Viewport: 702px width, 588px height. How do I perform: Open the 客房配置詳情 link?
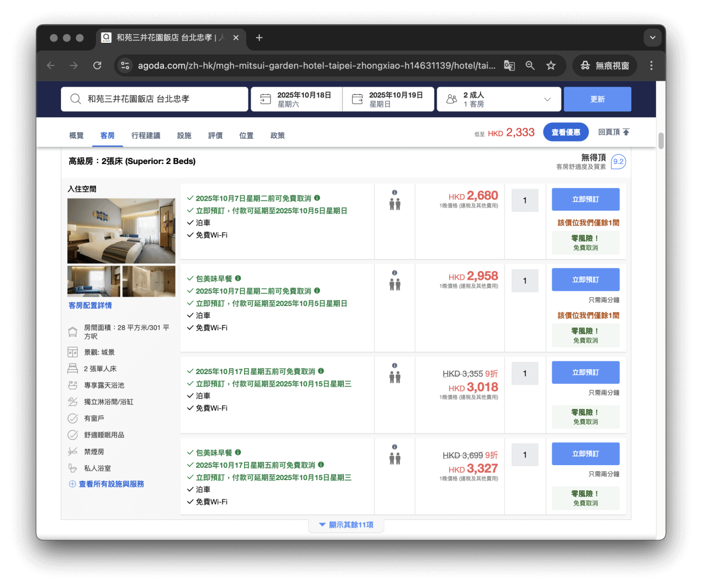(x=89, y=305)
